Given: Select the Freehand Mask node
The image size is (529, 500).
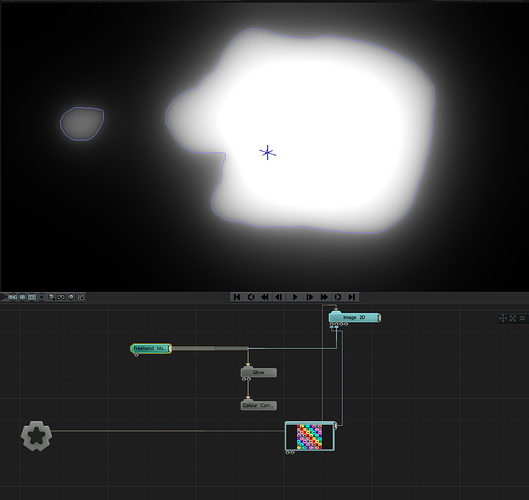Looking at the screenshot, I should [151, 348].
